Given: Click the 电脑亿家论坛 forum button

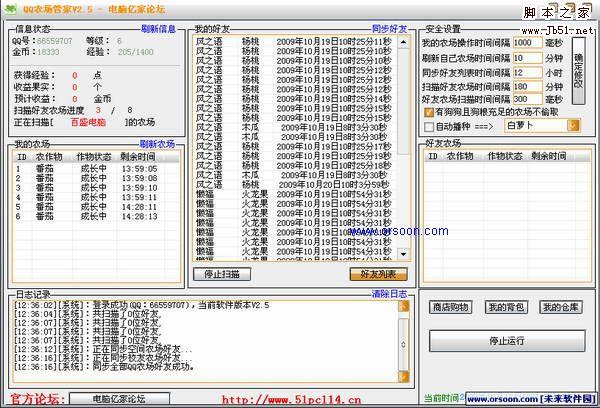Looking at the screenshot, I should [x=119, y=399].
